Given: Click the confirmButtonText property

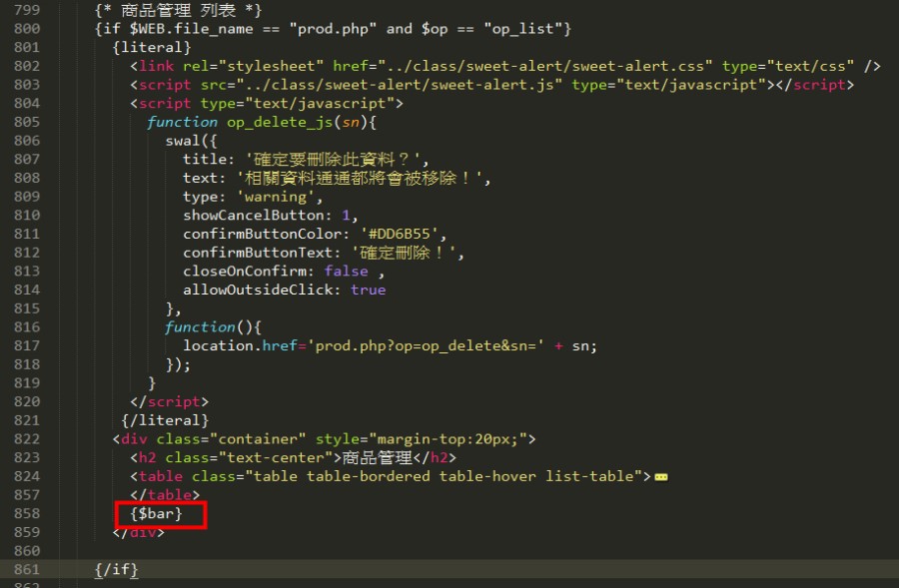Looking at the screenshot, I should (258, 253).
